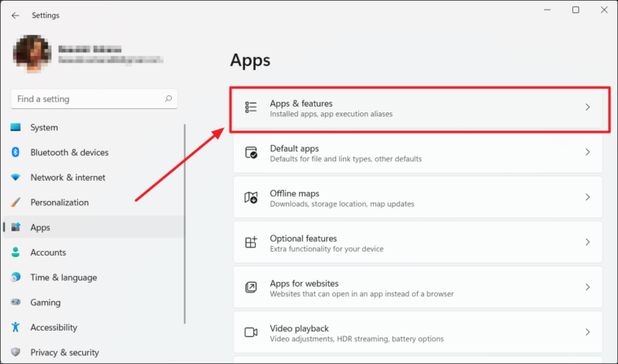Click the Offline maps icon

[251, 197]
